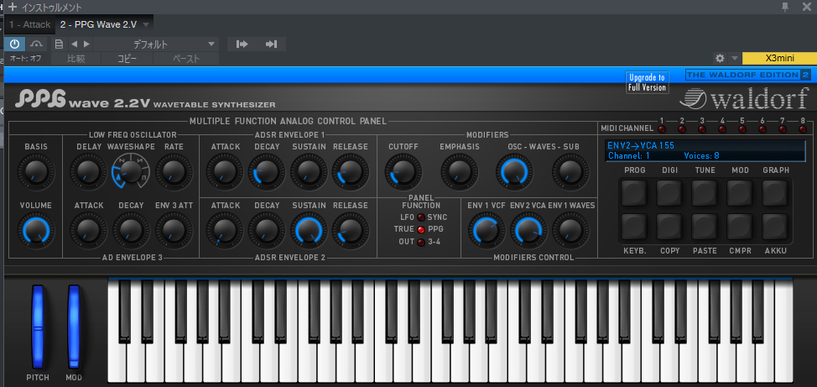Click the CUTOFF knob
This screenshot has height=387, width=817.
tap(403, 171)
